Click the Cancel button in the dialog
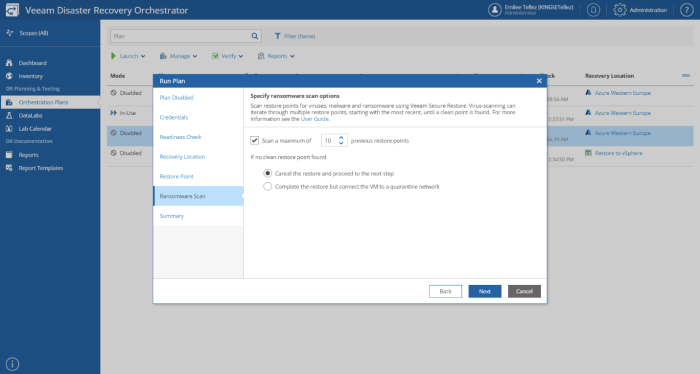Viewport: 700px width, 374px height. tap(524, 291)
